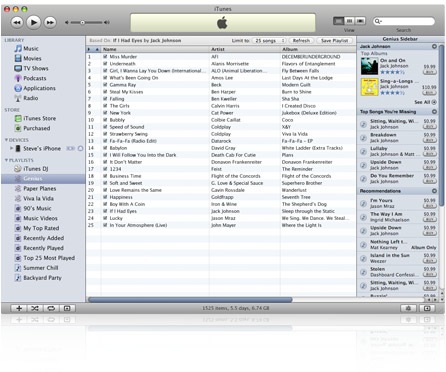
Task: Uncheck Steal My Kisses checkbox
Action: [105, 92]
